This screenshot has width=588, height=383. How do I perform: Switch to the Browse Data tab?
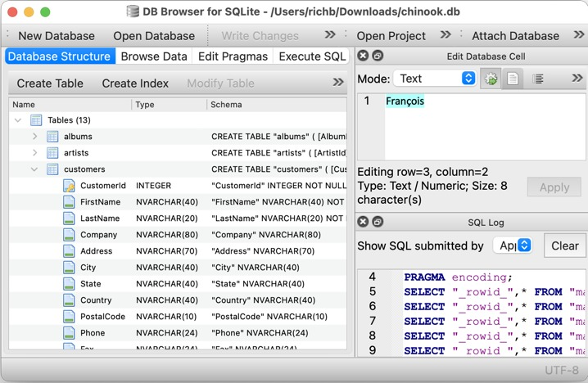pos(153,56)
